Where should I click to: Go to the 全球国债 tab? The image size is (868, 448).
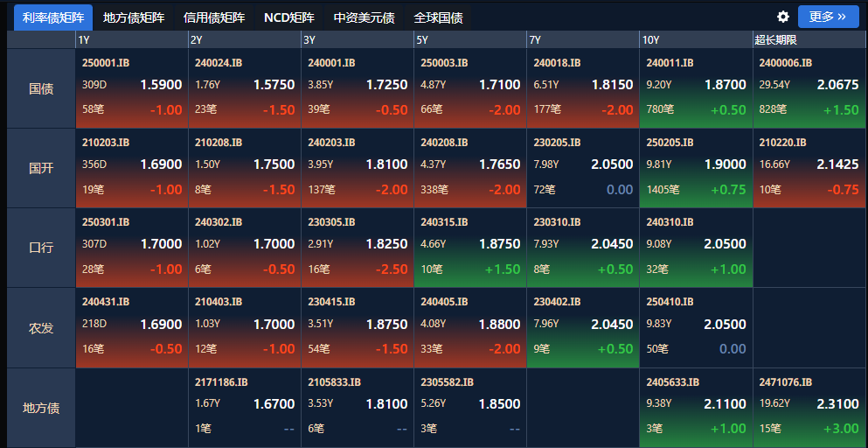point(439,17)
